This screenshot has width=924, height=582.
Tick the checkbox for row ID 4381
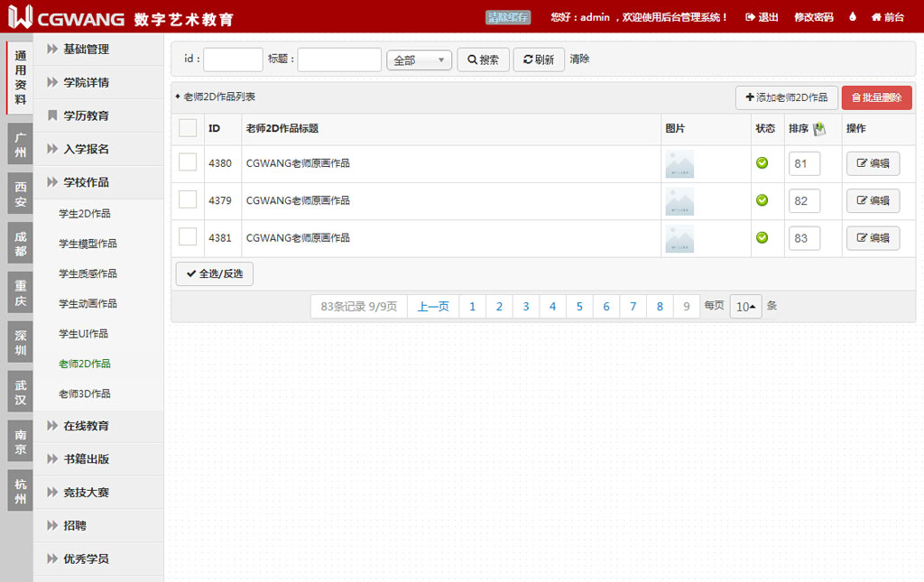click(188, 236)
